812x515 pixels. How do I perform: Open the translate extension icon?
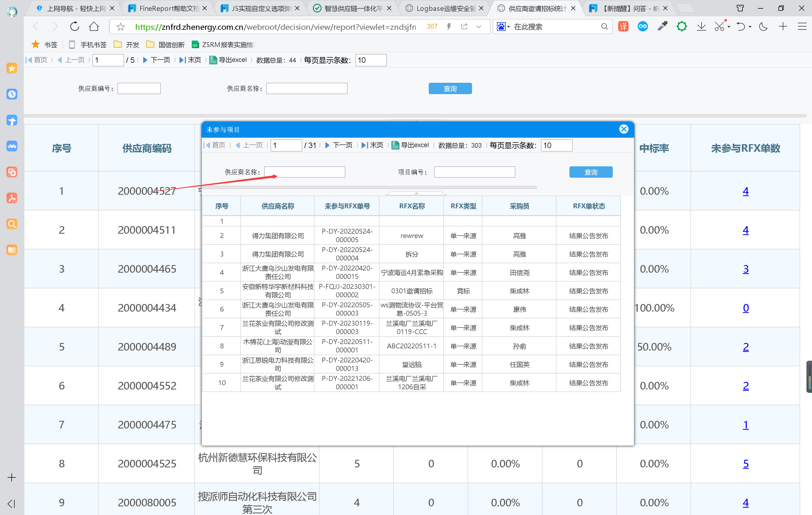coord(623,26)
